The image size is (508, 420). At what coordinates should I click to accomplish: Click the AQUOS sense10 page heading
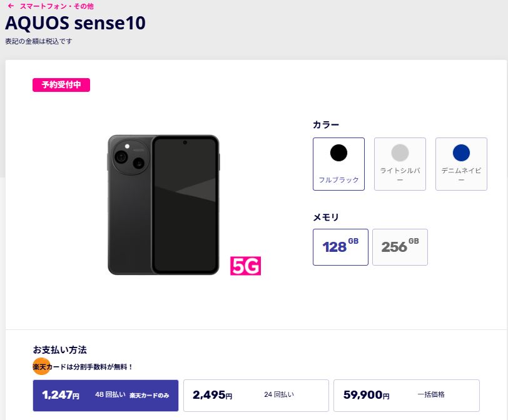point(75,23)
